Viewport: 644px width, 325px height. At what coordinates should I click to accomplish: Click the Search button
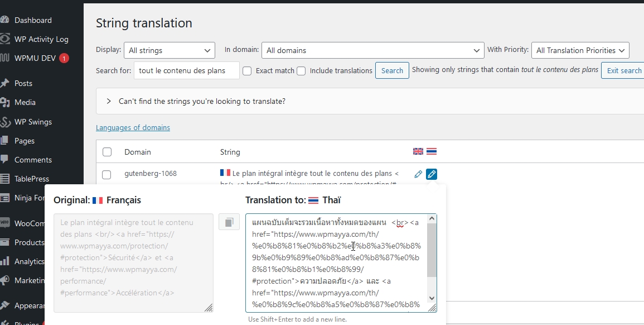click(392, 71)
